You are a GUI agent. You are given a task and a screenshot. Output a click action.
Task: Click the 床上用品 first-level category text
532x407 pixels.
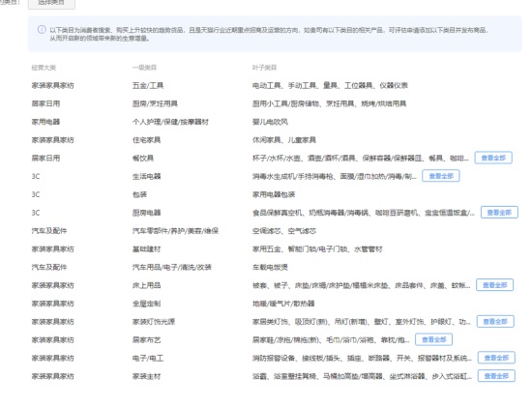click(146, 285)
